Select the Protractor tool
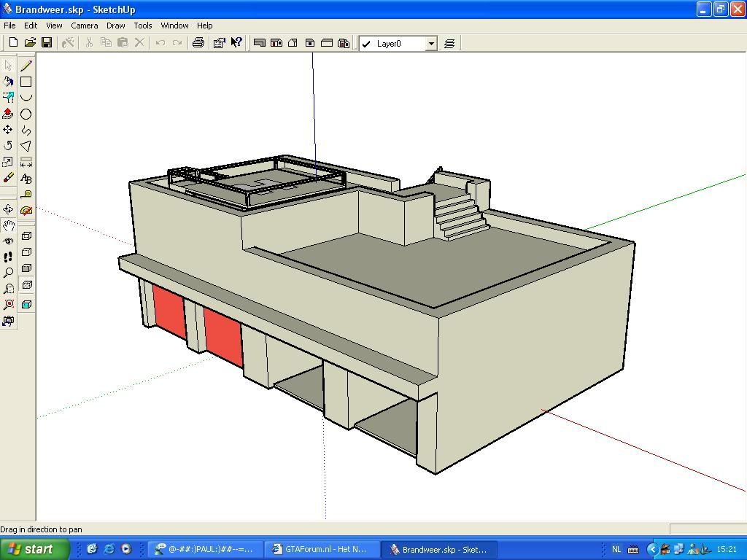Viewport: 747px width, 560px height. (26, 210)
